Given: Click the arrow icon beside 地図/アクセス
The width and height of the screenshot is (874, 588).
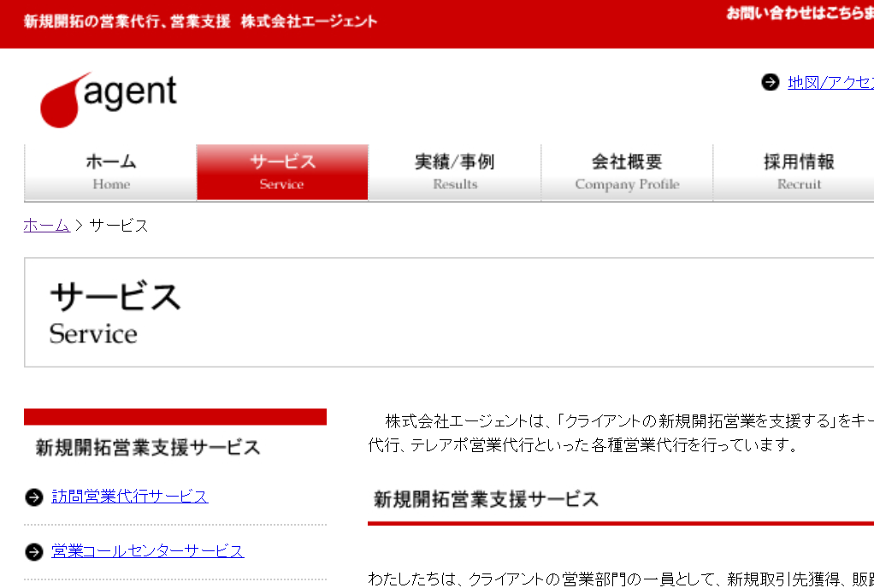Looking at the screenshot, I should click(770, 82).
